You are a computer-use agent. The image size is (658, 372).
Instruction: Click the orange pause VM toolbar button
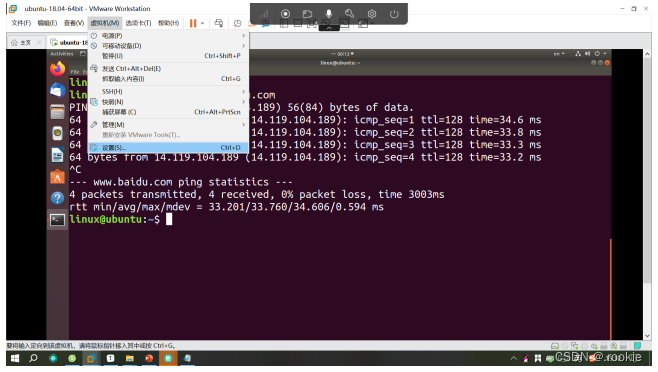tap(193, 23)
